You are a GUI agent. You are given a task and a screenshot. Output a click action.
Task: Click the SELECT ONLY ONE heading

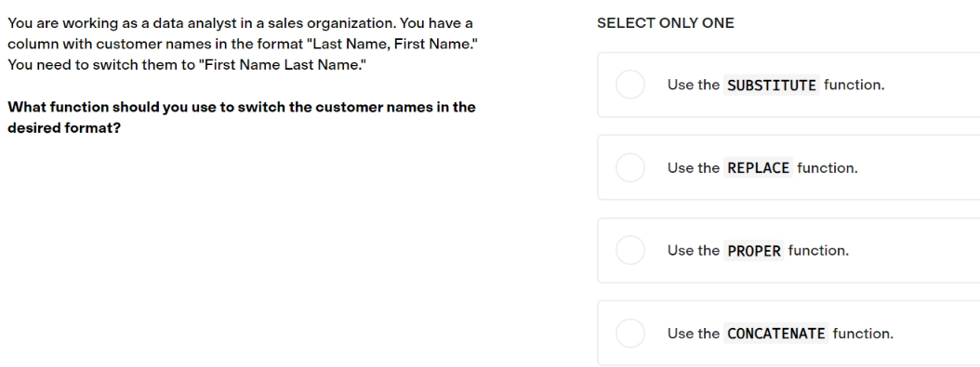pos(666,23)
